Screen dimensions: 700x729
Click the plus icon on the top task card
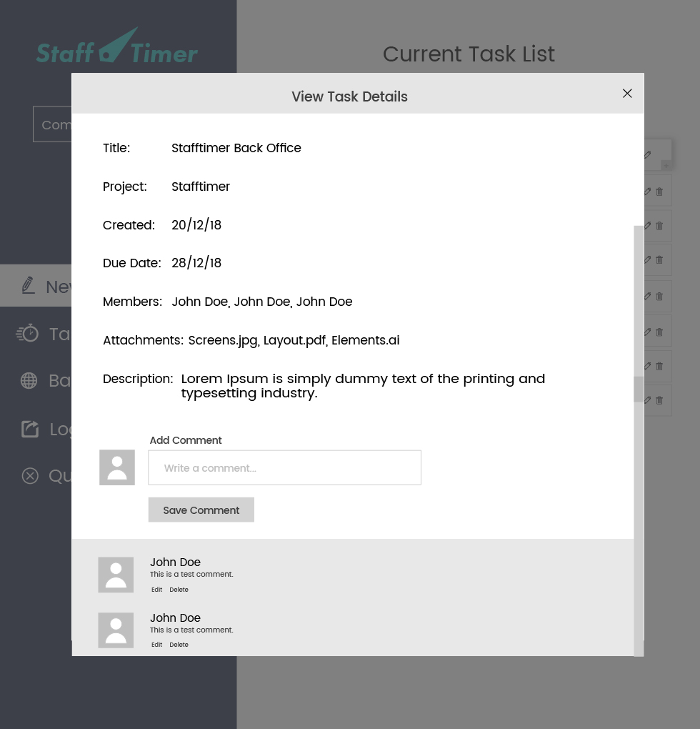(x=666, y=166)
